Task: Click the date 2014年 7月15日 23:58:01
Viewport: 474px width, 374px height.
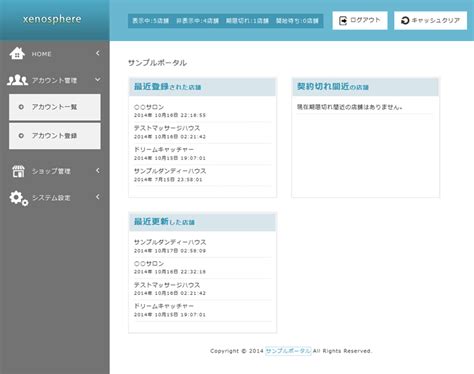Action: click(168, 180)
